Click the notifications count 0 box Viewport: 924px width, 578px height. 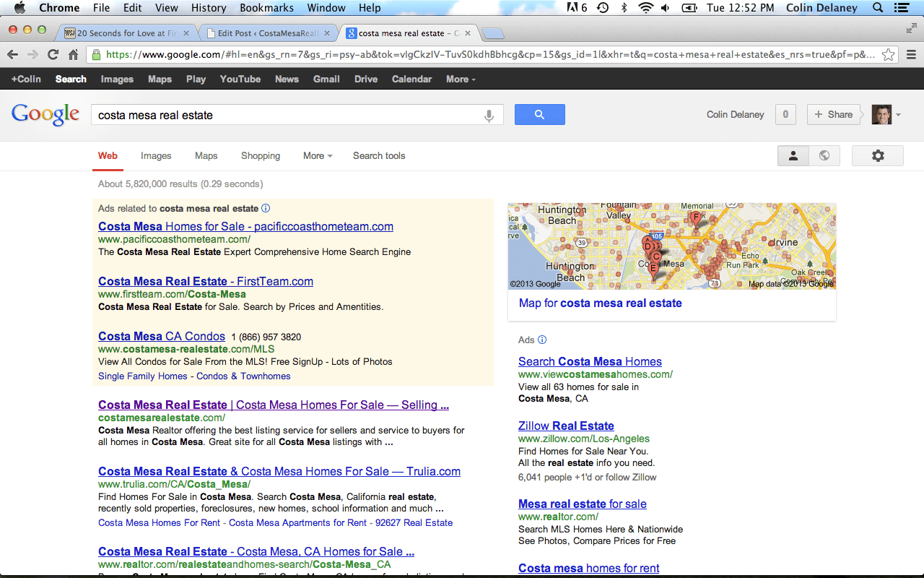[x=785, y=114]
